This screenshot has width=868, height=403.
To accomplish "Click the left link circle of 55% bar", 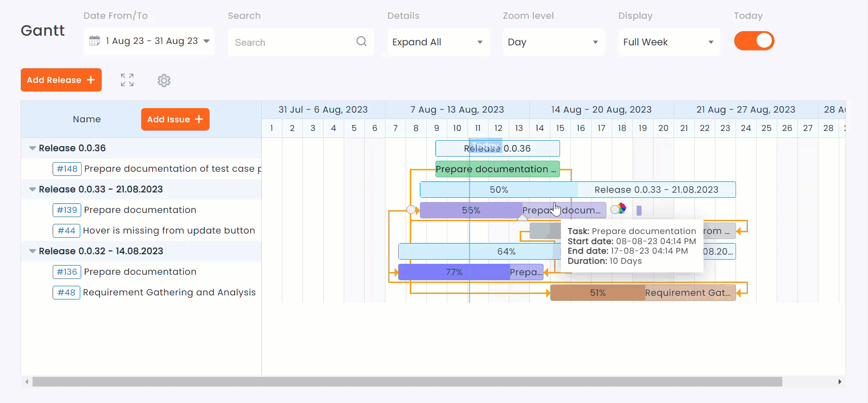I will [x=411, y=210].
